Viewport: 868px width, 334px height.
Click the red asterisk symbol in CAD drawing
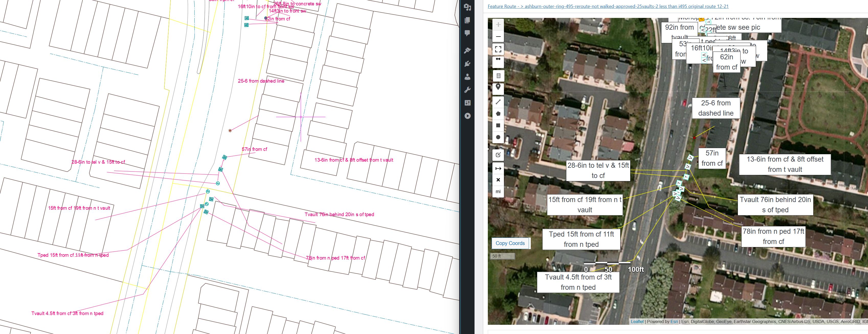tap(230, 130)
